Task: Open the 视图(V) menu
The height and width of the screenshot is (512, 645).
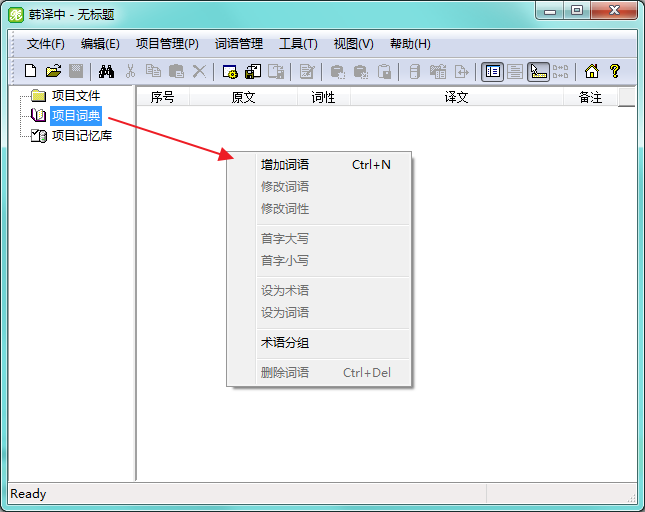Action: (x=353, y=44)
